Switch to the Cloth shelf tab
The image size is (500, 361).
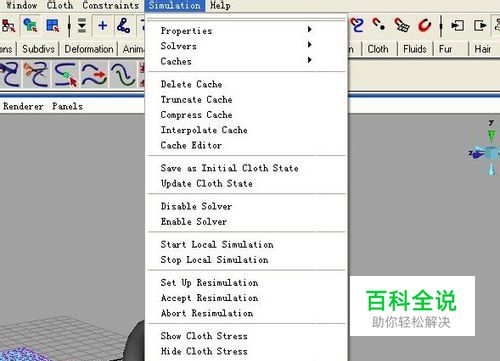pos(378,49)
